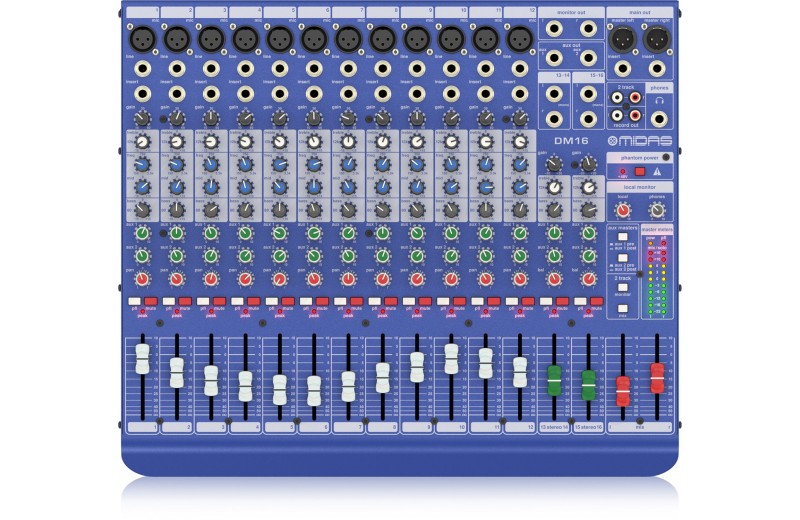The width and height of the screenshot is (800, 520).
Task: Click the stereo 15-16 gain knob
Action: point(589,164)
